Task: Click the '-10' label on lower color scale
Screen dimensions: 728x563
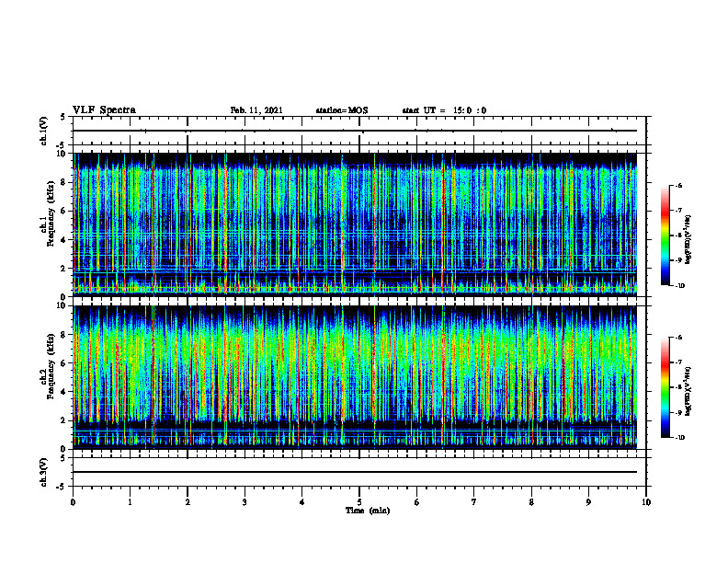Action: click(x=679, y=437)
